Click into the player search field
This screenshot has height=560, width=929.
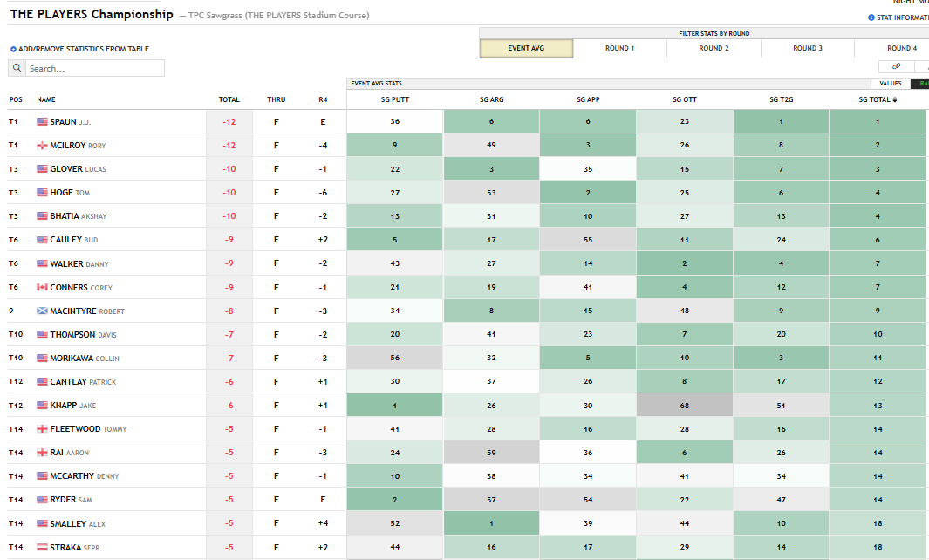coord(95,68)
